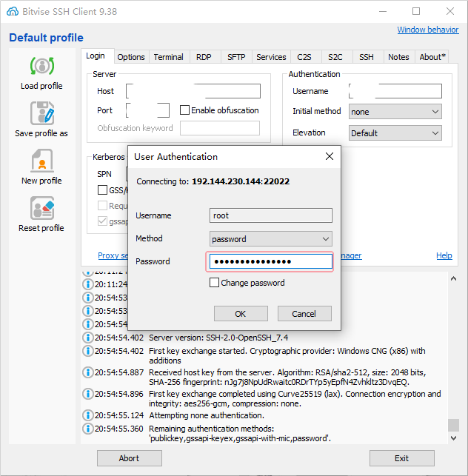Switch to the Terminal tab
Screen dimensions: 468x476
169,57
